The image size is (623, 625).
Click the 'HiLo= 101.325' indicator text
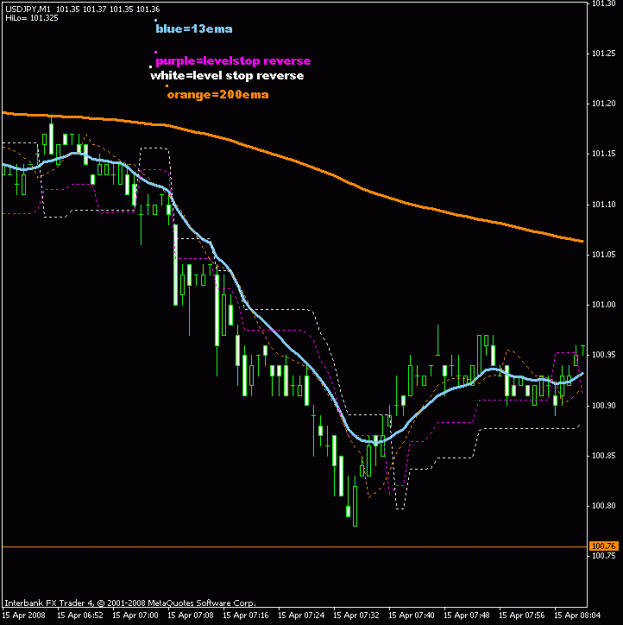[32, 18]
